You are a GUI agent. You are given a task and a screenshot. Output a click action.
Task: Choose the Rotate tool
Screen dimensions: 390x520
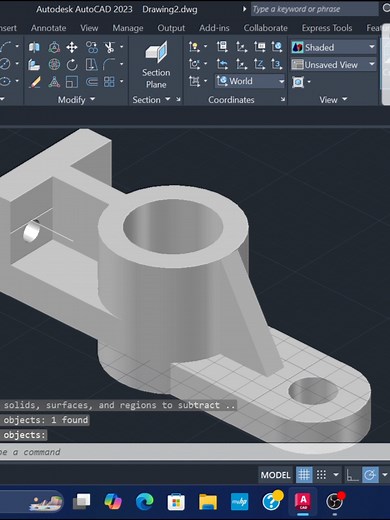click(x=72, y=64)
